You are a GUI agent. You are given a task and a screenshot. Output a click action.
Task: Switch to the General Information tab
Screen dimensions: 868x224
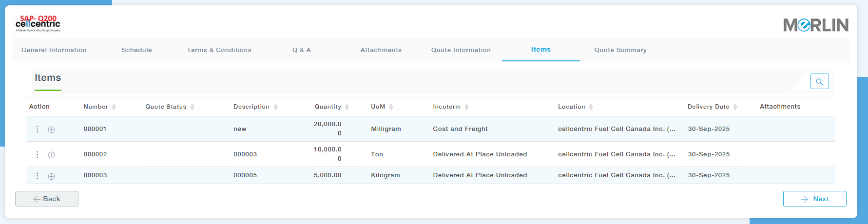point(54,50)
